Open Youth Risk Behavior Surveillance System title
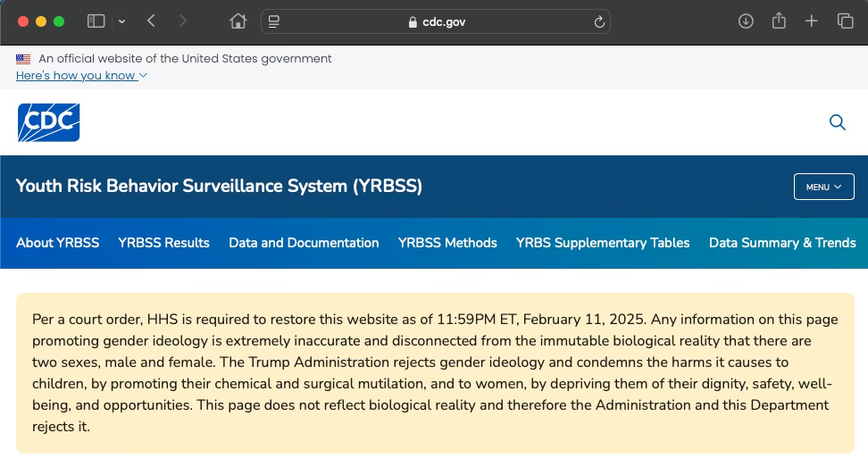Screen dimensions: 868x475 tap(219, 186)
